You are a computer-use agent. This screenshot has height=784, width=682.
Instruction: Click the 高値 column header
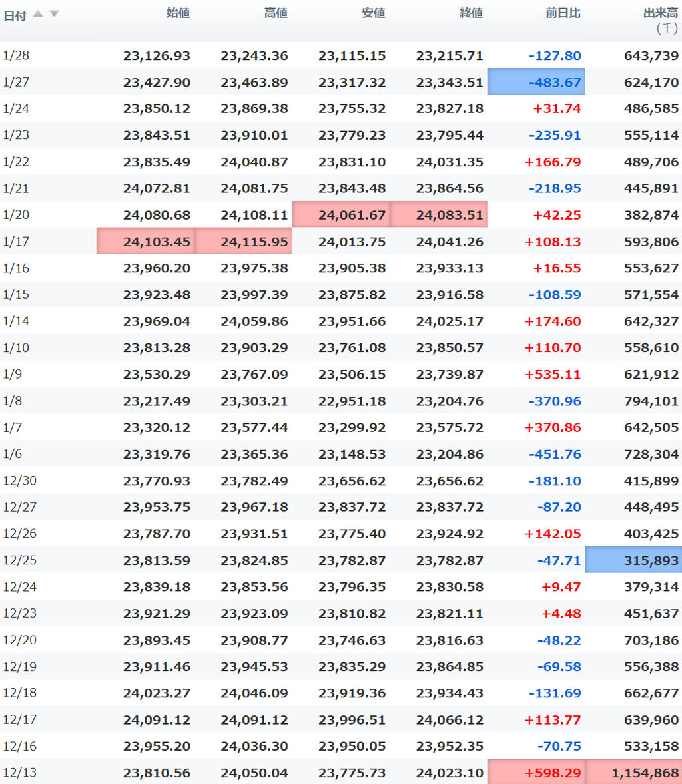(276, 13)
